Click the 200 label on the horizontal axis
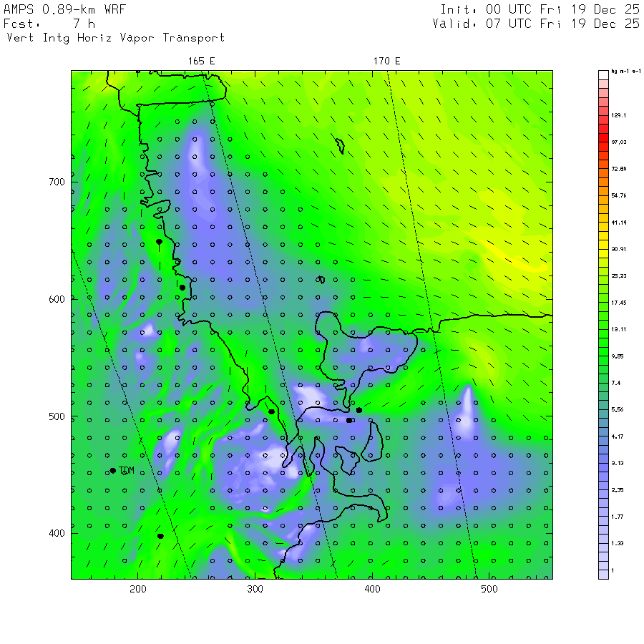644x644 pixels. point(138,589)
